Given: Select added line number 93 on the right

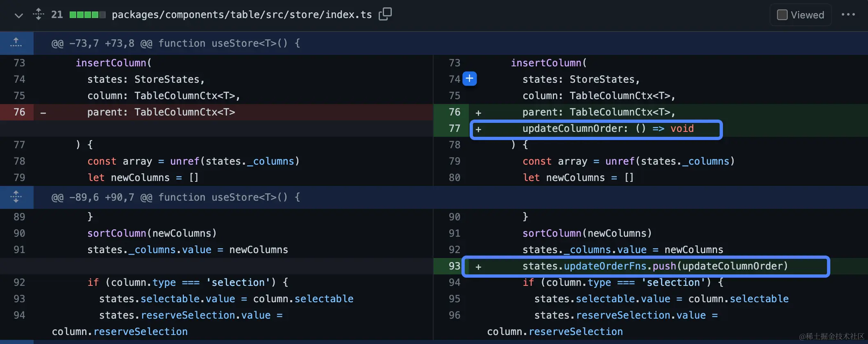Looking at the screenshot, I should (x=454, y=266).
